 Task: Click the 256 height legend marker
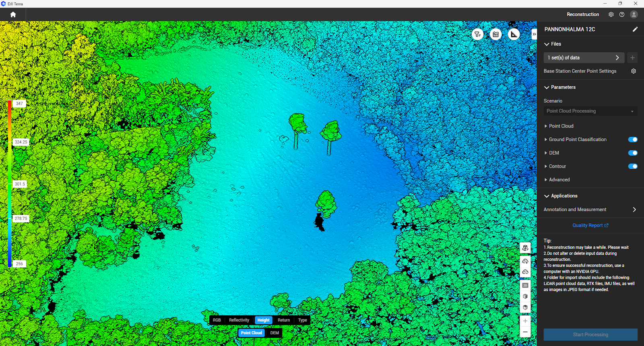tap(19, 264)
